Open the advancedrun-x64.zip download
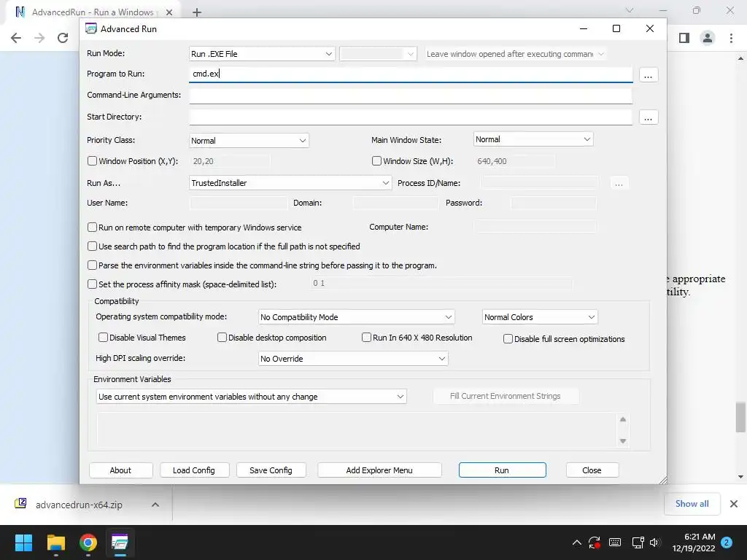Screen dimensions: 747x560 tap(79, 505)
